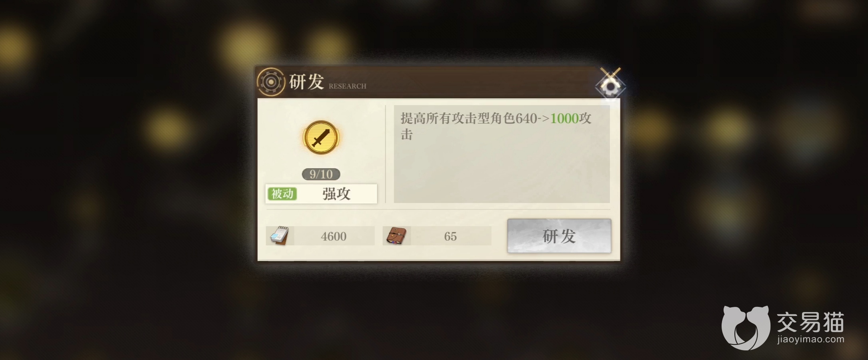
Task: Select the 65 book cost field
Action: [437, 236]
